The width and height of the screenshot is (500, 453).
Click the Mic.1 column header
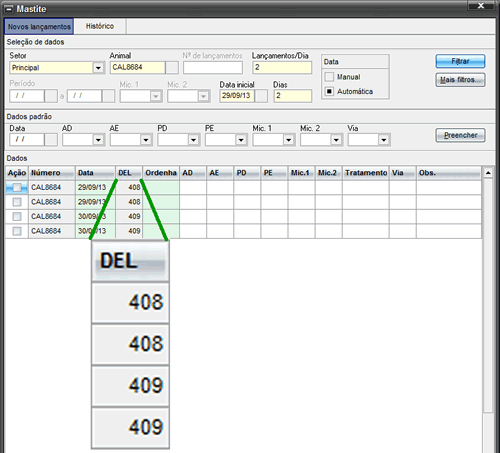[302, 173]
